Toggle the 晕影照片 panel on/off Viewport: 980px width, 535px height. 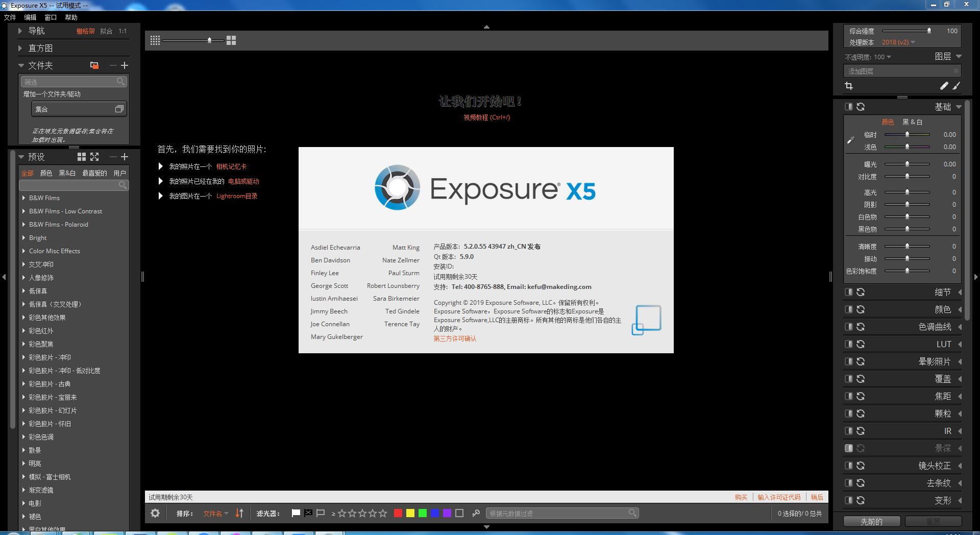[848, 361]
